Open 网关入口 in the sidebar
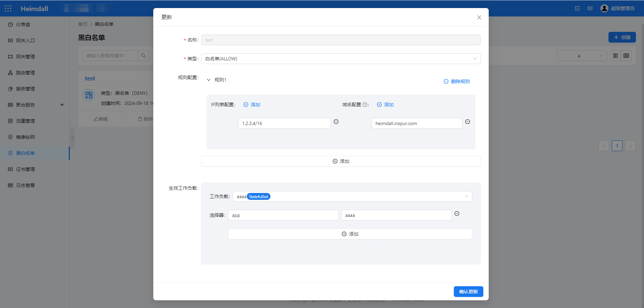 point(35,41)
